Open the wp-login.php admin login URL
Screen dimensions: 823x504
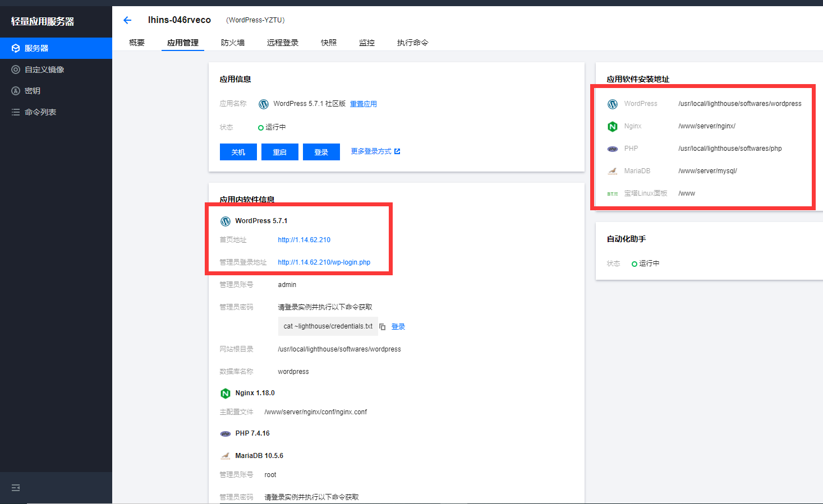click(x=324, y=262)
